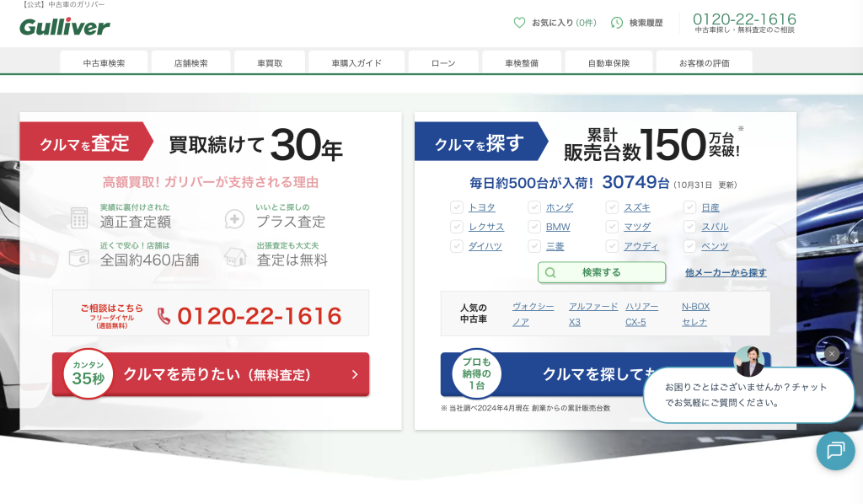The image size is (863, 504).
Task: Click the chat operator avatar
Action: pyautogui.click(x=748, y=361)
